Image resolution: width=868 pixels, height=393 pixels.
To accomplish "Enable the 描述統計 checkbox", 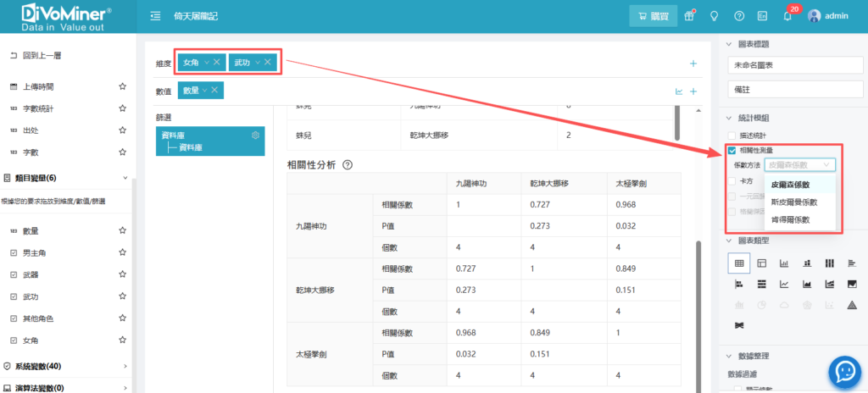I will 732,136.
